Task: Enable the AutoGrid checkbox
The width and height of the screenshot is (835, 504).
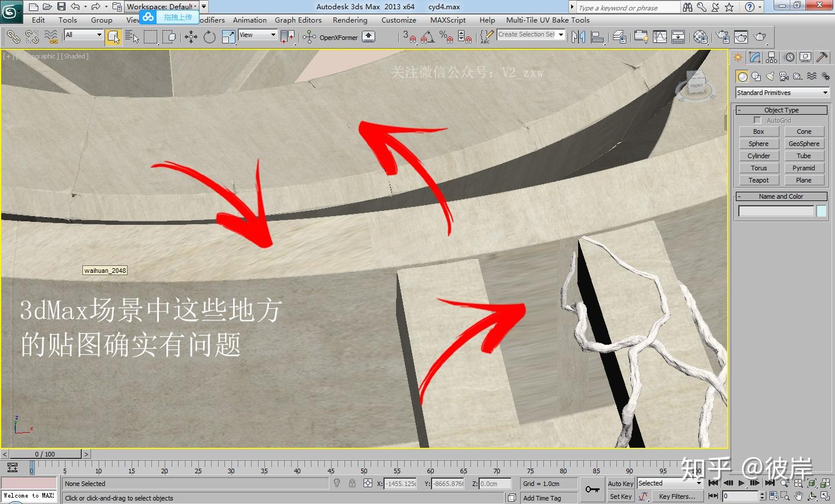Action: coord(757,120)
